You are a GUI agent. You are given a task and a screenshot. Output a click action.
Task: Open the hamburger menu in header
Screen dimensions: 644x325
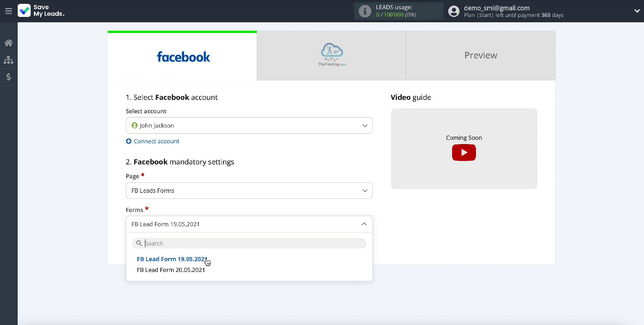pyautogui.click(x=8, y=11)
